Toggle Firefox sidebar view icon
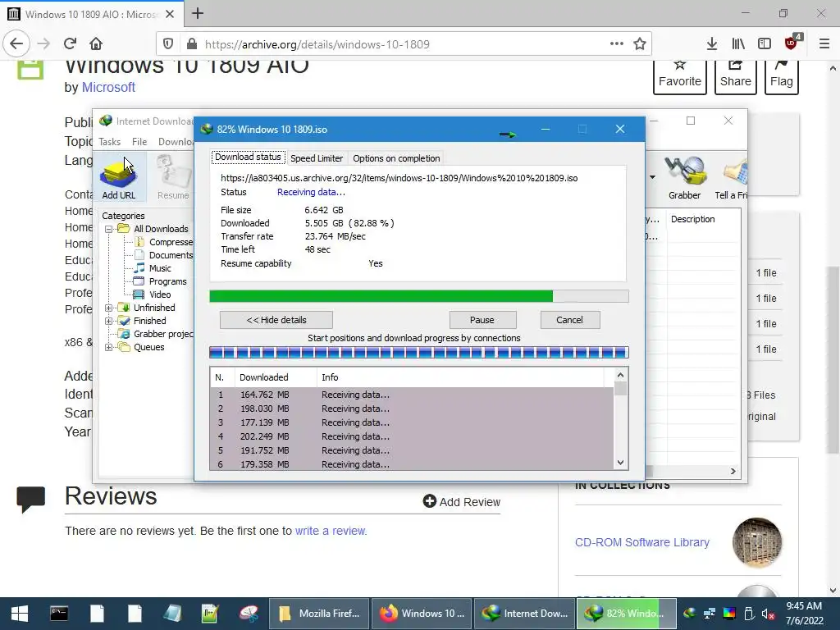 [765, 44]
